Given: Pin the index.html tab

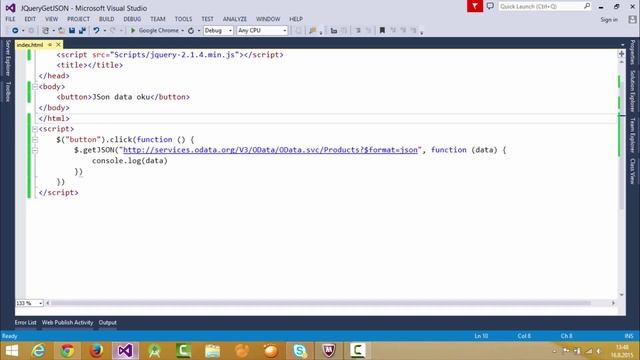Looking at the screenshot, I should (x=50, y=44).
